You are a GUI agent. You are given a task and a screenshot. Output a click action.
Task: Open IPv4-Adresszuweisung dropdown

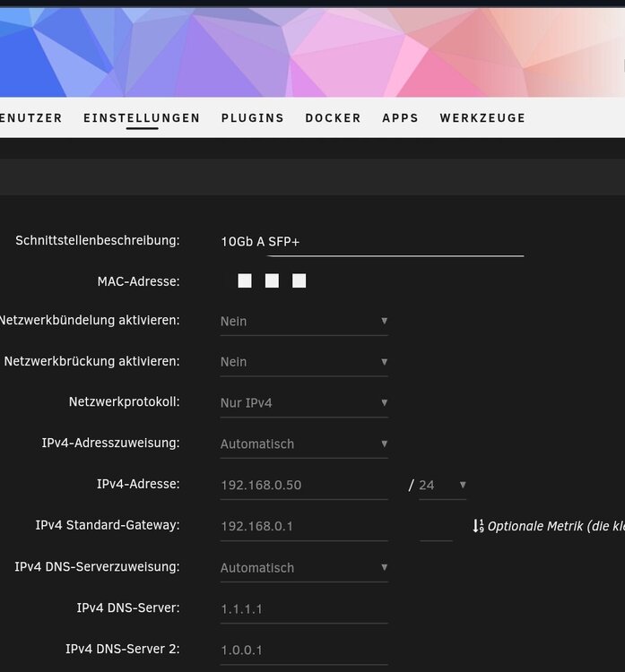click(x=304, y=444)
